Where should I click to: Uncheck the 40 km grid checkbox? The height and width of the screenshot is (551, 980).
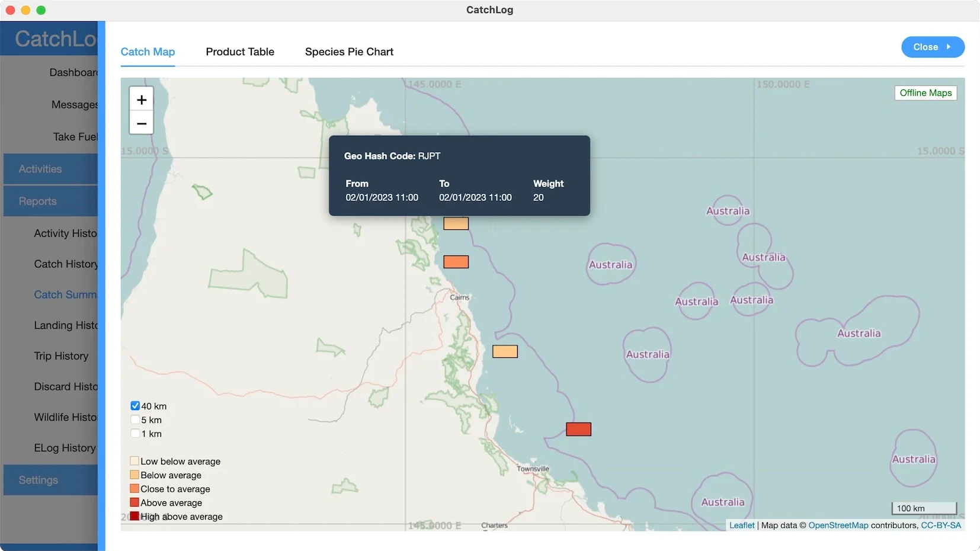(135, 406)
